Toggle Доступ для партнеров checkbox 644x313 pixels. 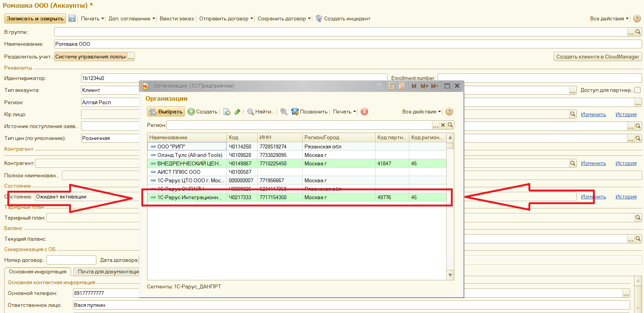(x=637, y=90)
